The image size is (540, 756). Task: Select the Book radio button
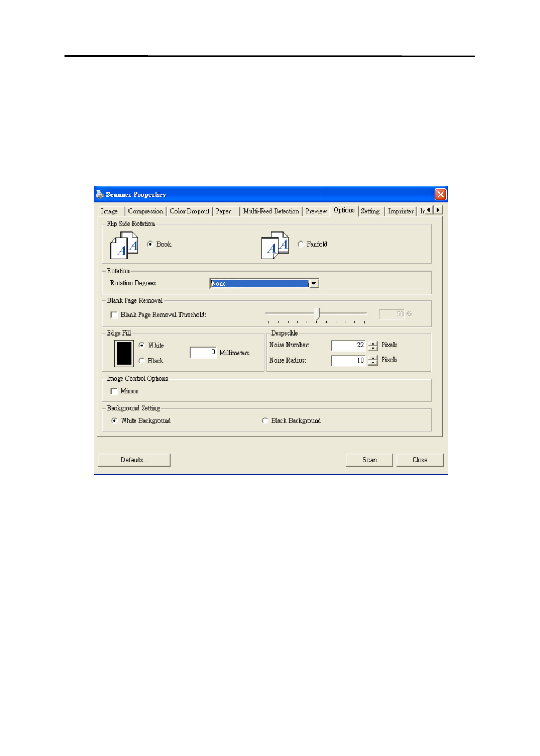(x=150, y=244)
